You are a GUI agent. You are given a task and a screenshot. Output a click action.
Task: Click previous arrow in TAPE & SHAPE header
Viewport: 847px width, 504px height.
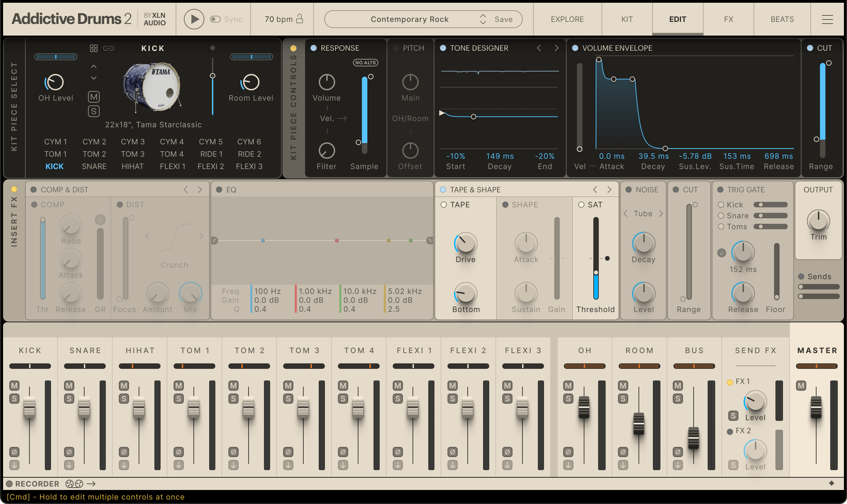tap(595, 190)
